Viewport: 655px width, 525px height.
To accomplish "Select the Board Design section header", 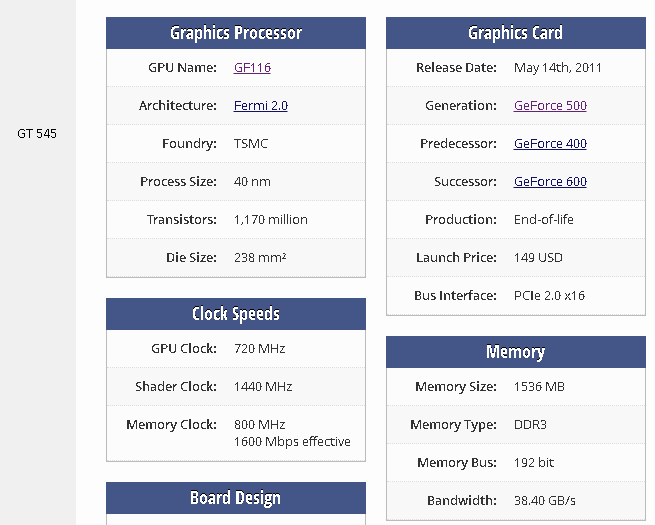I will tap(236, 498).
